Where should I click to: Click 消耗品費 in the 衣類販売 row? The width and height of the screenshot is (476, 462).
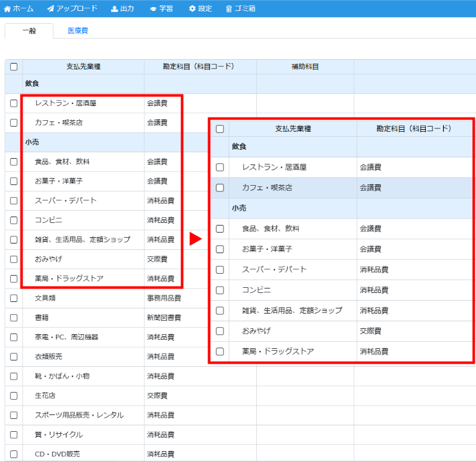(x=161, y=357)
